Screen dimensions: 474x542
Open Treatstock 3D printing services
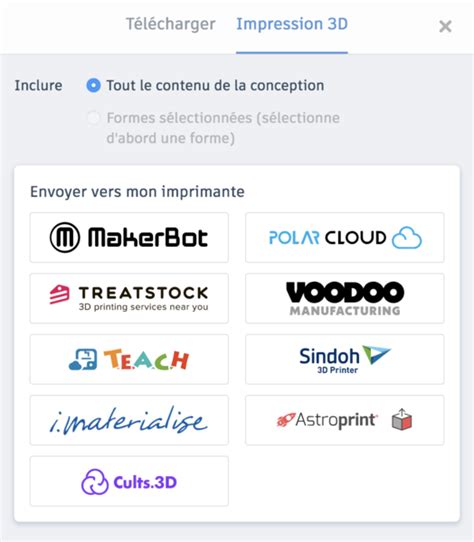(129, 298)
